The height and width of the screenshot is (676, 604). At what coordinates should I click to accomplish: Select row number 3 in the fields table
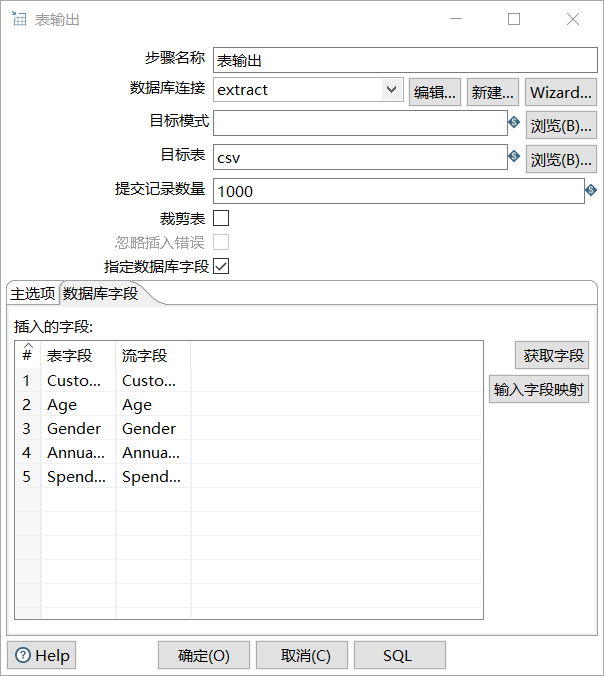point(27,429)
